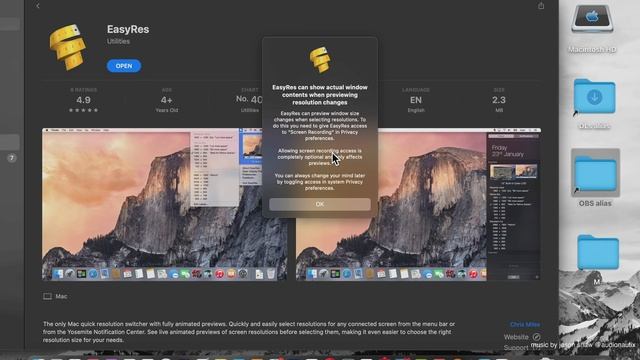This screenshot has height=360, width=640.
Task: Click the Mac platform label icon
Action: click(x=47, y=296)
